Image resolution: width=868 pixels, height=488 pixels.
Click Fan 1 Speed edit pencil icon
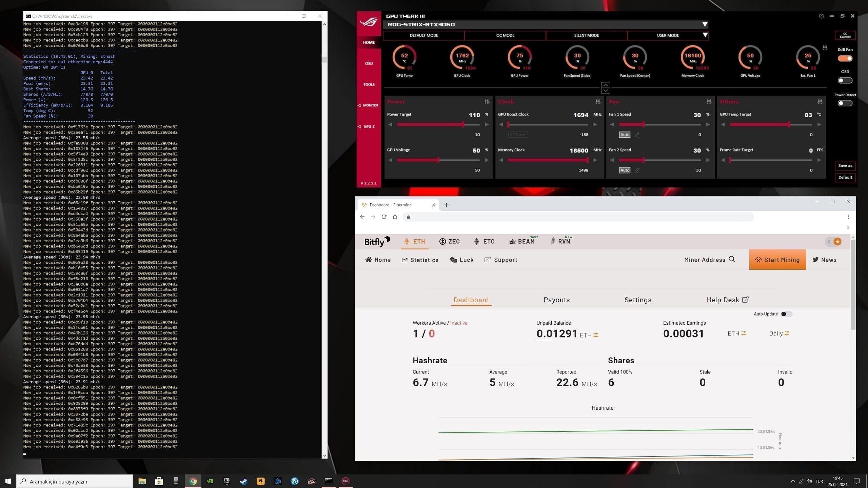(x=637, y=135)
